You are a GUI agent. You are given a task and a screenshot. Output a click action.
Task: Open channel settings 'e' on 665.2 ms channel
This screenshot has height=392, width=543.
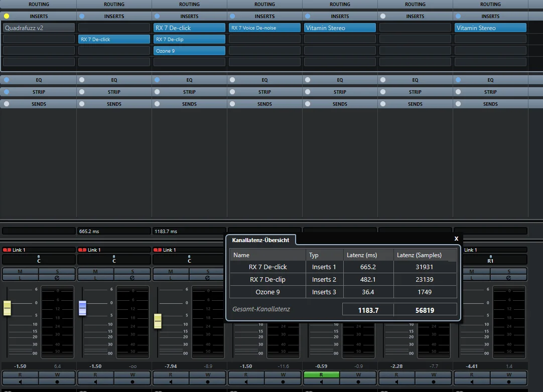[132, 278]
